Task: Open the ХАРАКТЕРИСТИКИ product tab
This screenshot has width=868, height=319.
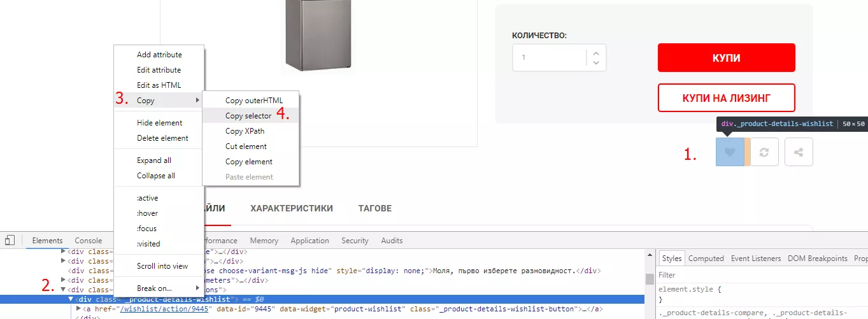Action: pos(292,208)
